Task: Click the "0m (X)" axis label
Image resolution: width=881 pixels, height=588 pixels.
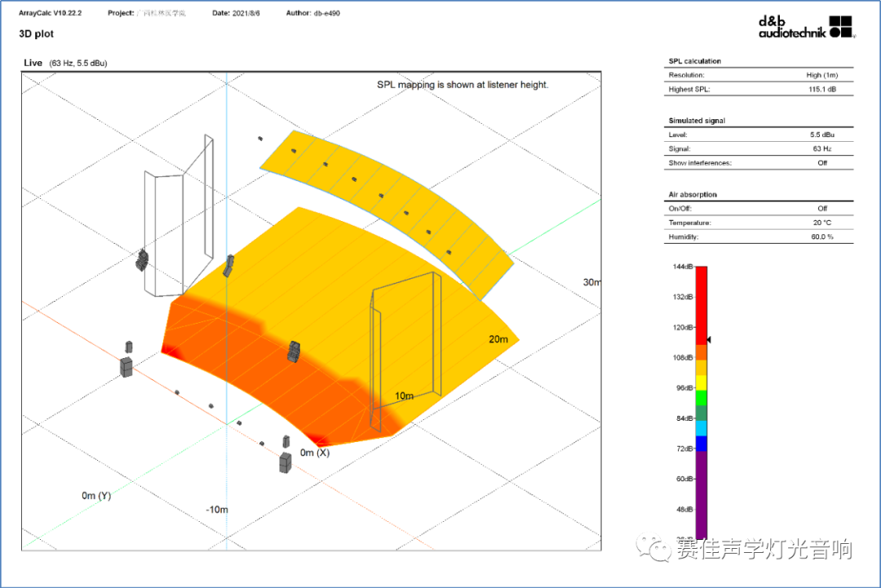Action: (315, 453)
